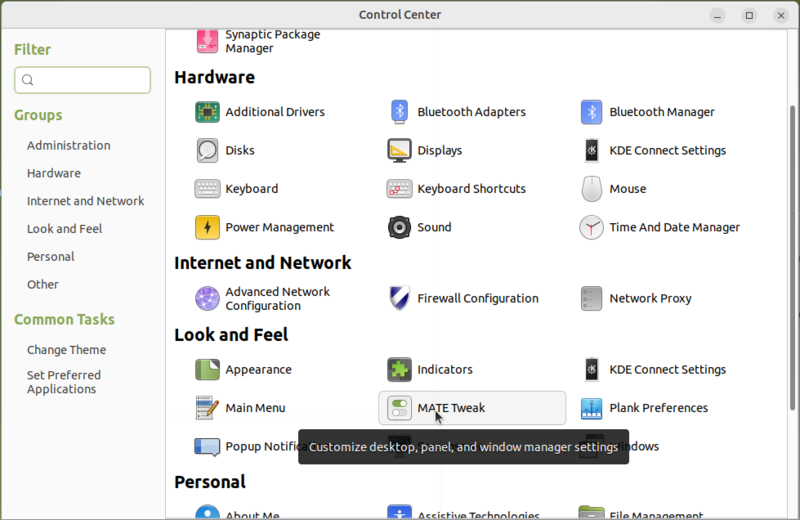The width and height of the screenshot is (800, 520).
Task: Click the filter search magnifier icon
Action: tap(28, 80)
